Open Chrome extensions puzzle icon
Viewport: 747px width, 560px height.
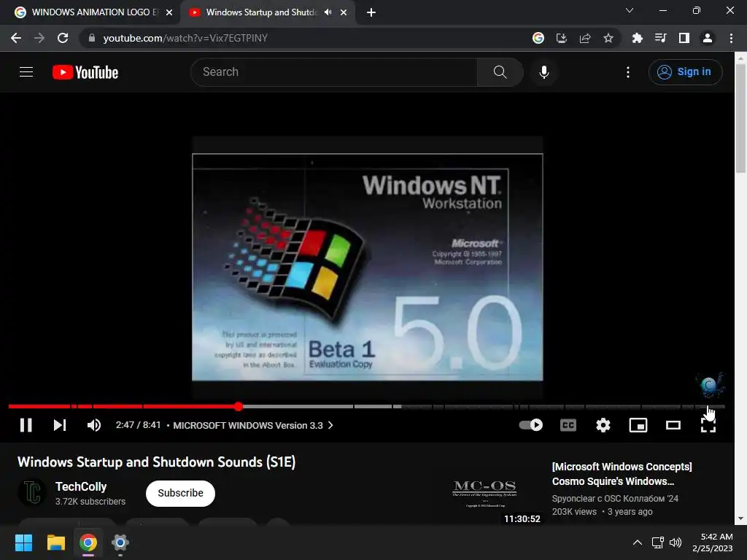pyautogui.click(x=637, y=38)
